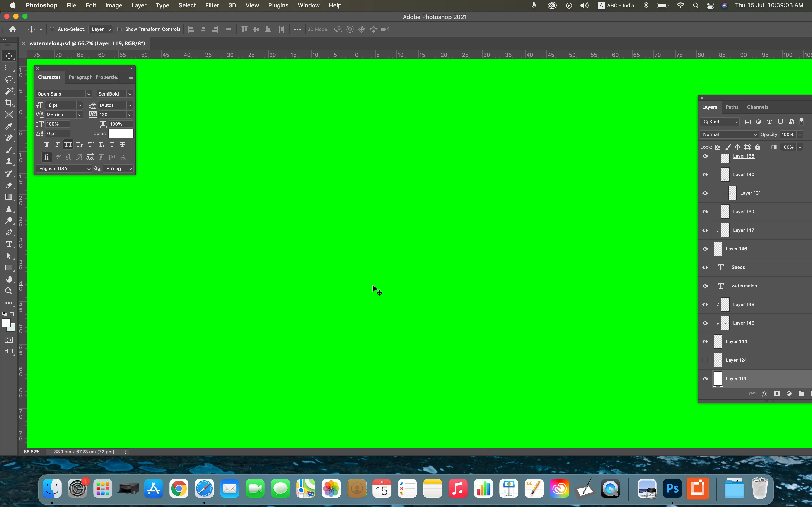Open the Open Sans font family dropdown
The image size is (812, 507).
click(x=89, y=94)
